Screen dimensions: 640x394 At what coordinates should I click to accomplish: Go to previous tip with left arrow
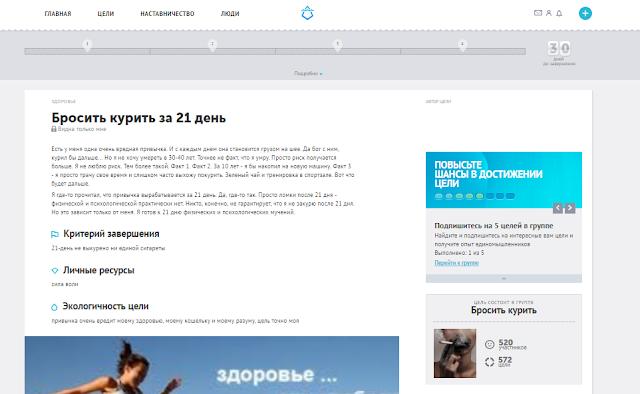click(558, 208)
